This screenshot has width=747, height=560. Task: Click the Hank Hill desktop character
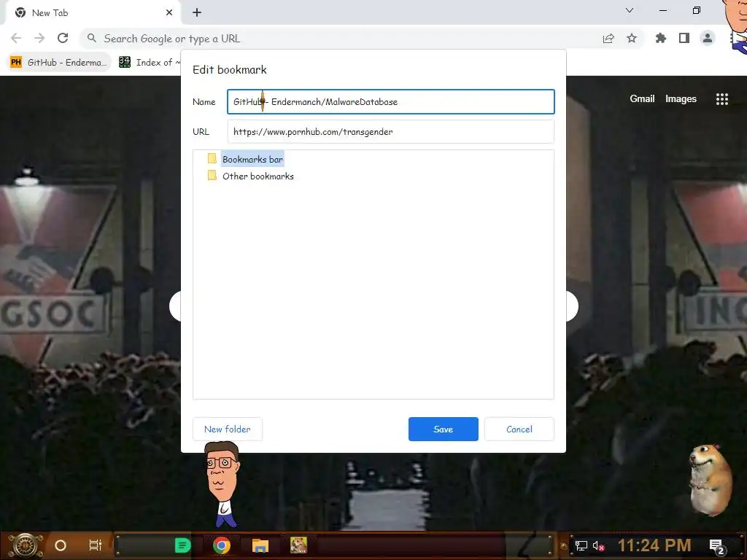(222, 484)
